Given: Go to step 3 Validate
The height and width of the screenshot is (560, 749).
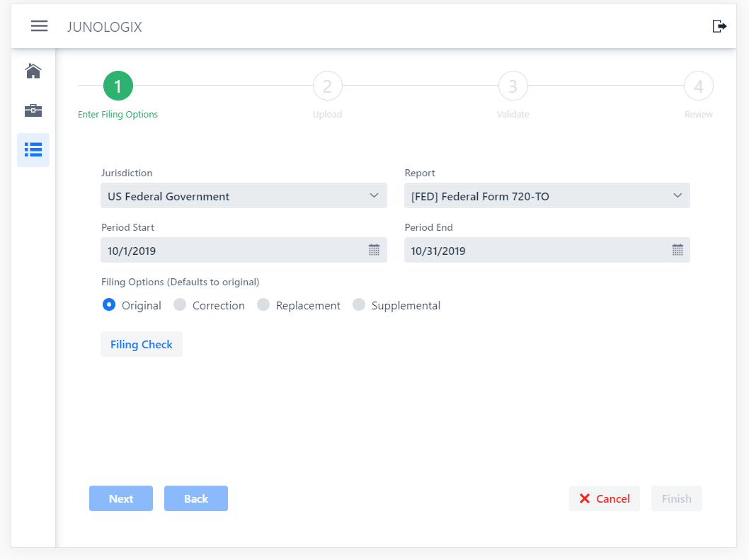Looking at the screenshot, I should click(x=513, y=86).
